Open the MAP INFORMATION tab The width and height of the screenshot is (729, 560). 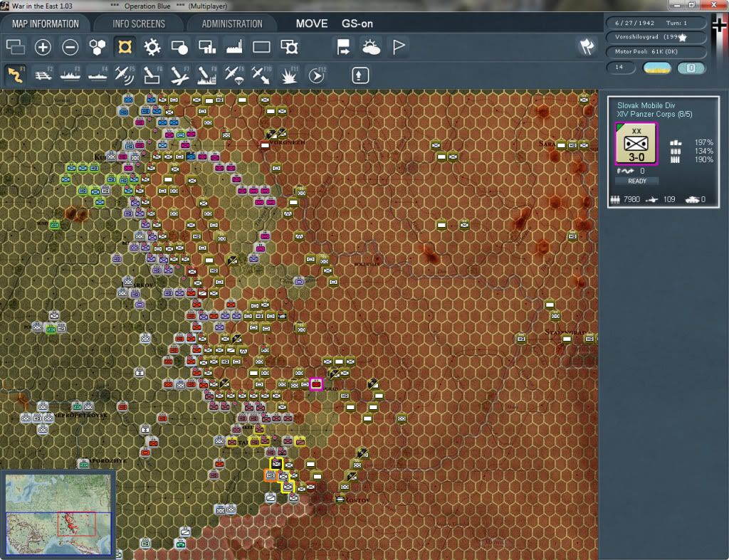(x=45, y=23)
